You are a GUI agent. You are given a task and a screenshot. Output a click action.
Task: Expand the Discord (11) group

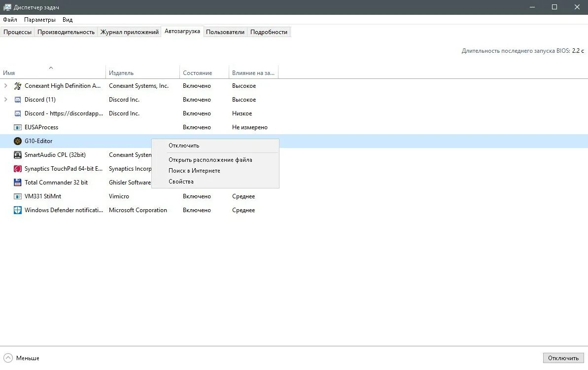[5, 100]
